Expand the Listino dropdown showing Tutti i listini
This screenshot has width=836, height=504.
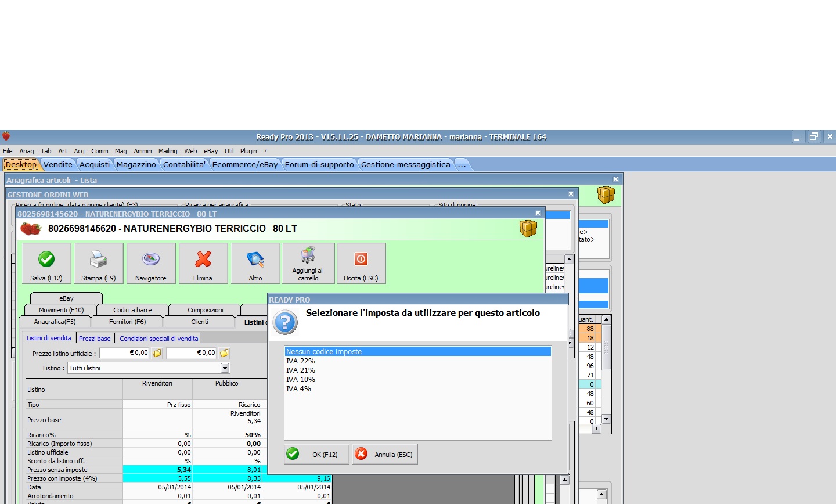click(225, 368)
